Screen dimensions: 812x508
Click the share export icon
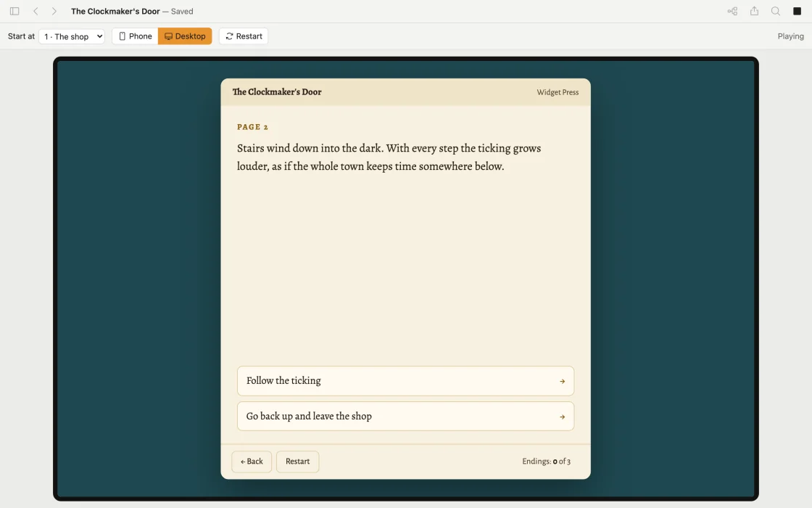[754, 11]
